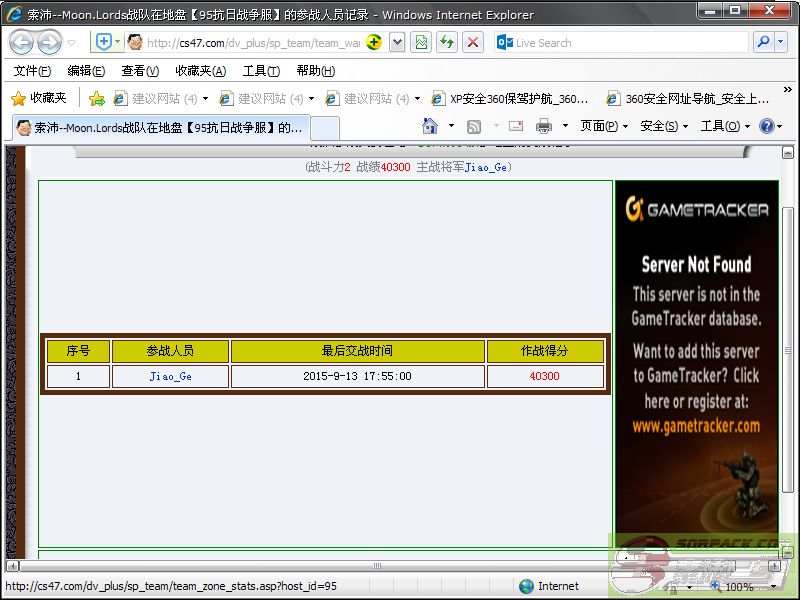Click the compatibility view icon
This screenshot has width=800, height=600.
[421, 42]
